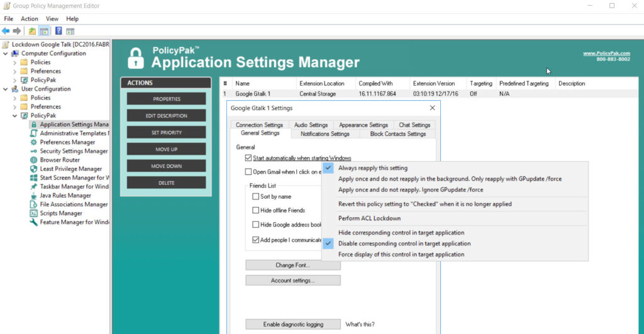This screenshot has height=334, width=644.
Task: Toggle the Show/Hide console tree icon
Action: (x=44, y=31)
